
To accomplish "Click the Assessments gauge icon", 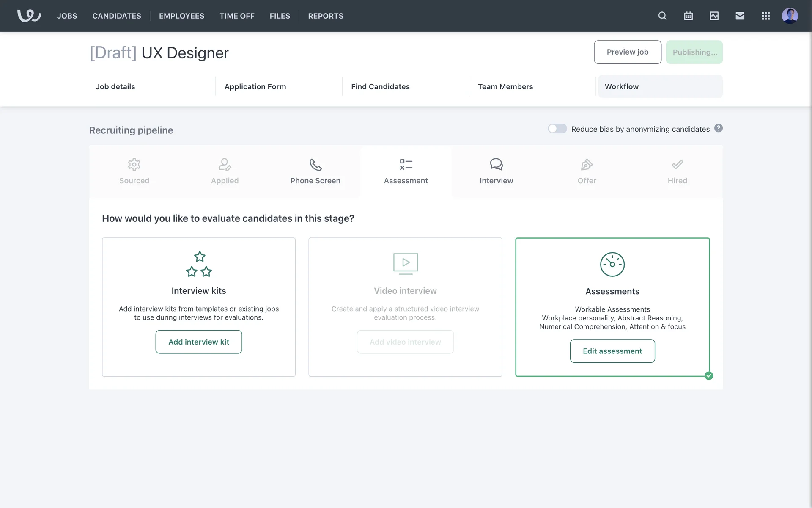I will (612, 265).
